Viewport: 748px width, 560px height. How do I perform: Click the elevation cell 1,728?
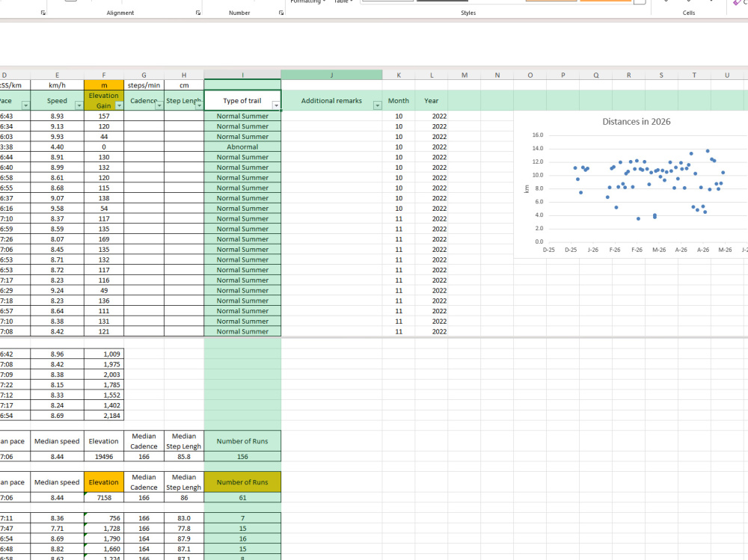coord(104,528)
